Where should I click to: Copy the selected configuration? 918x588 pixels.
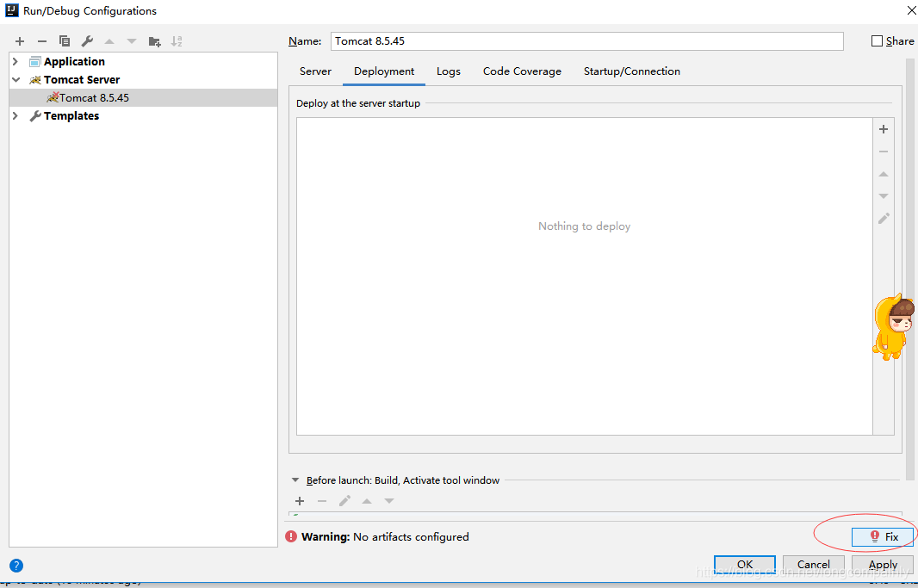coord(65,41)
